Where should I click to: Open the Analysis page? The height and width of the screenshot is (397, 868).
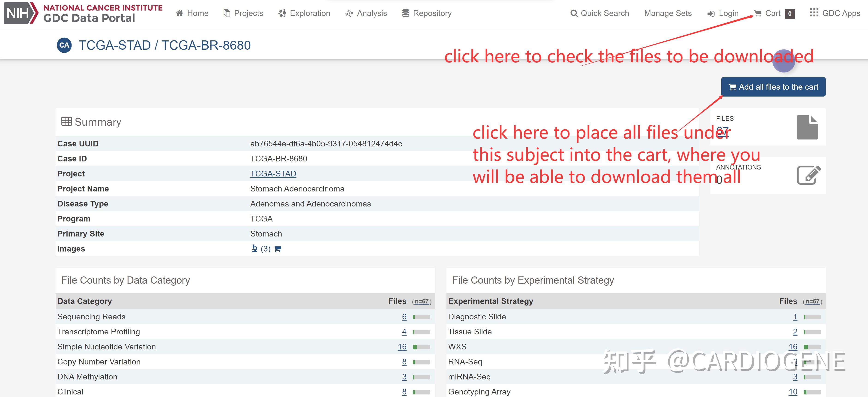(x=372, y=13)
